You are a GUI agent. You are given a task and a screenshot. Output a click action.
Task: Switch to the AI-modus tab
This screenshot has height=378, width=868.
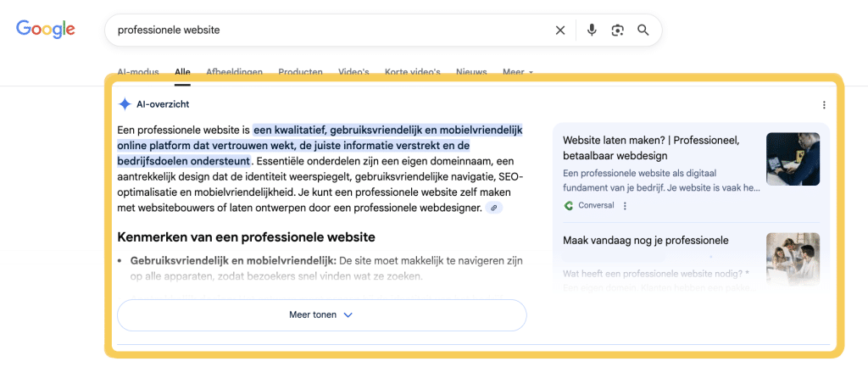tap(138, 72)
